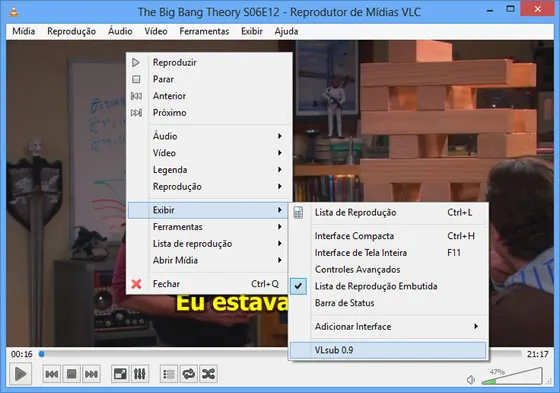The image size is (560, 393).
Task: Open the Reprodução menu in menu bar
Action: click(71, 31)
